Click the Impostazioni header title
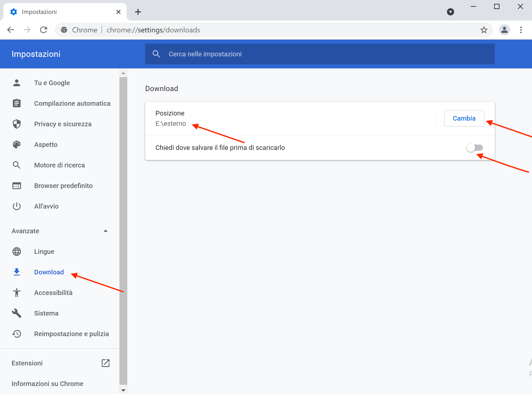 pos(36,54)
